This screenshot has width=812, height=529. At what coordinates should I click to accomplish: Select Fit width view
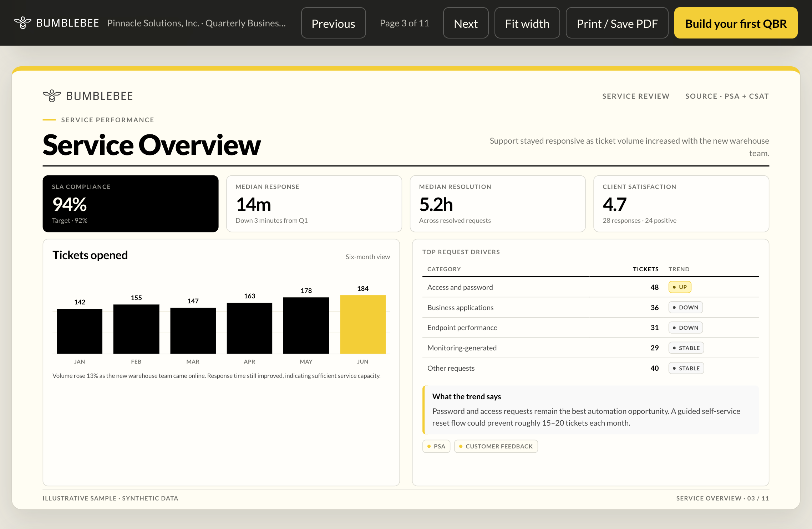point(527,23)
